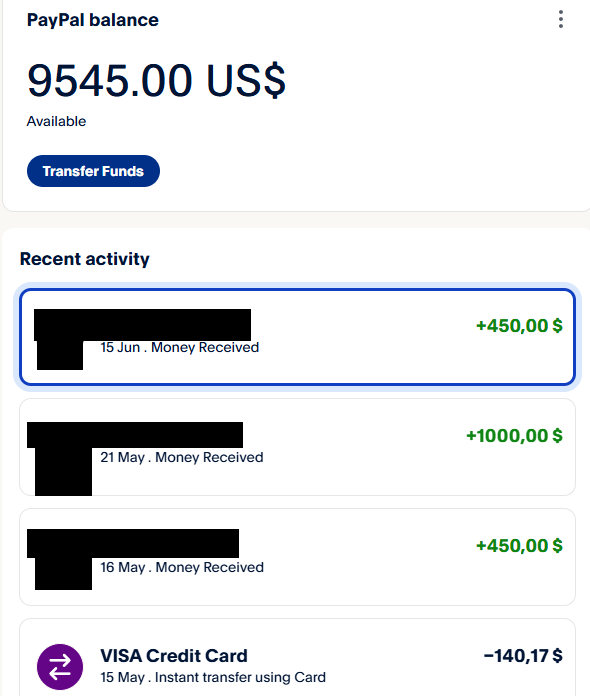Click the redacted sender name on 21 May

[135, 435]
